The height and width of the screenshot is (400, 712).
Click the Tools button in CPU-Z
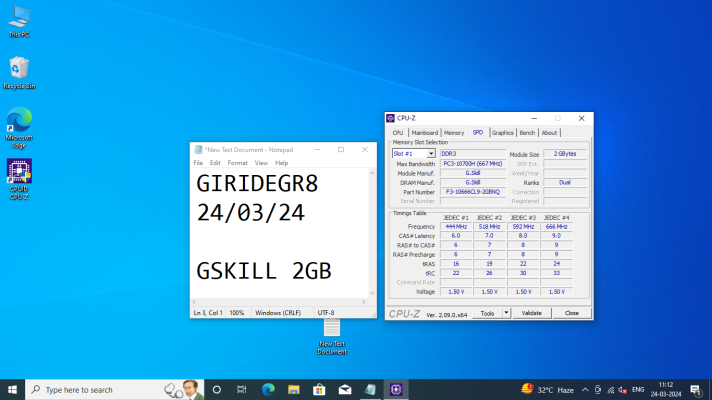point(487,313)
